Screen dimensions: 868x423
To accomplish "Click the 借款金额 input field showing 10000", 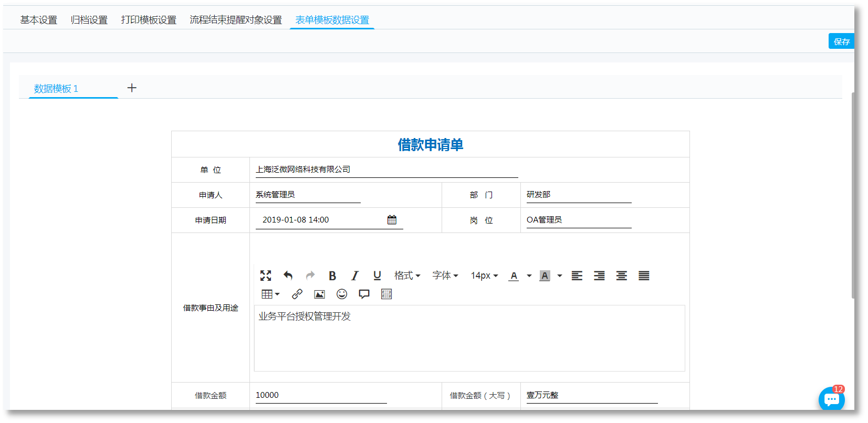I will click(320, 395).
